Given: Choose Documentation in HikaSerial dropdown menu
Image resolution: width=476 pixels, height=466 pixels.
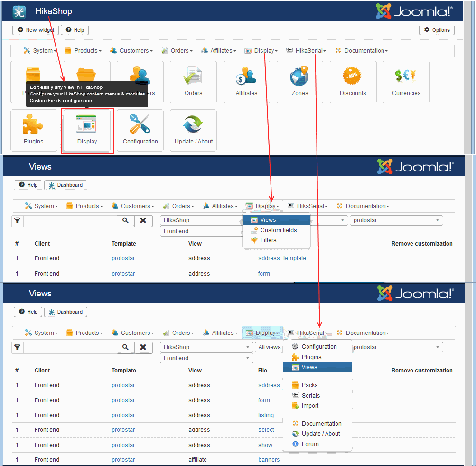Looking at the screenshot, I should 317,423.
